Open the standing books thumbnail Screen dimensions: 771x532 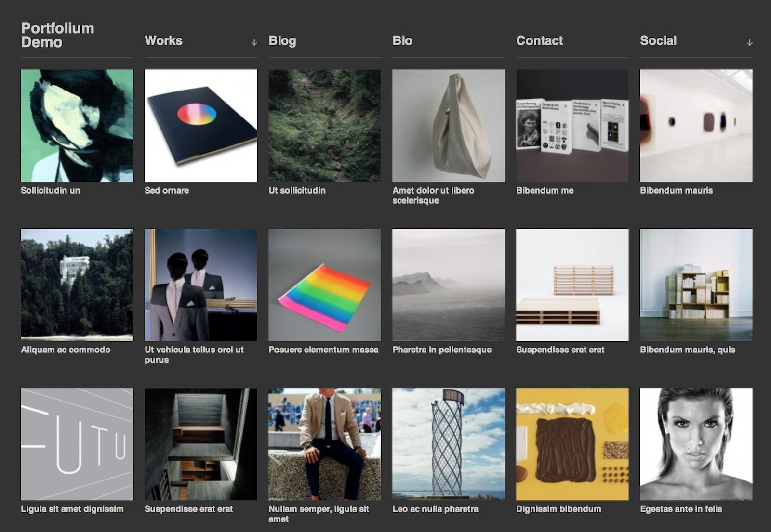tap(572, 126)
